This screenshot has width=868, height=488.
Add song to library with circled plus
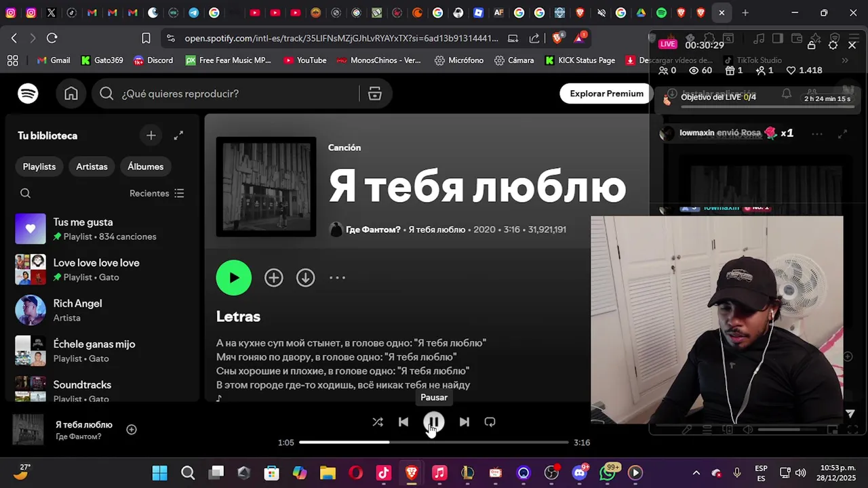[x=274, y=277]
